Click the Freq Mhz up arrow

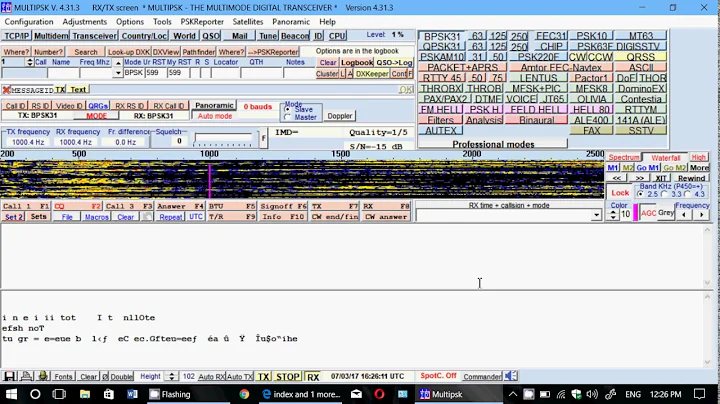pos(118,63)
